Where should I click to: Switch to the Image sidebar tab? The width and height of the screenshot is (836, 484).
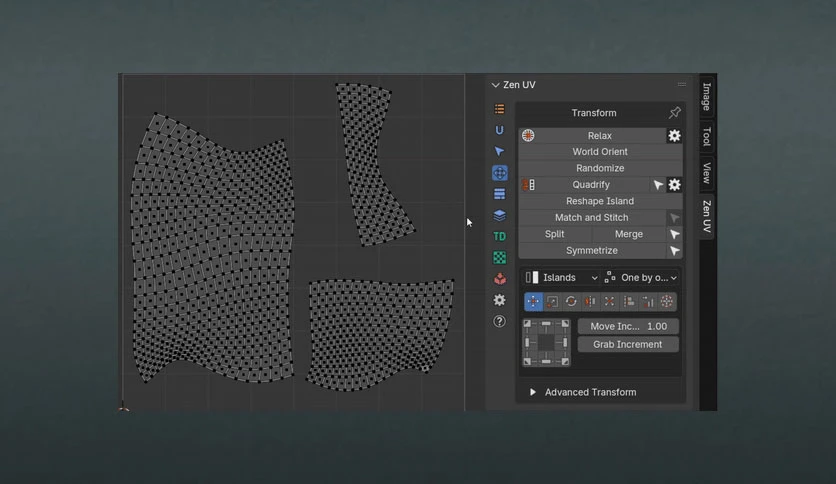(x=706, y=96)
